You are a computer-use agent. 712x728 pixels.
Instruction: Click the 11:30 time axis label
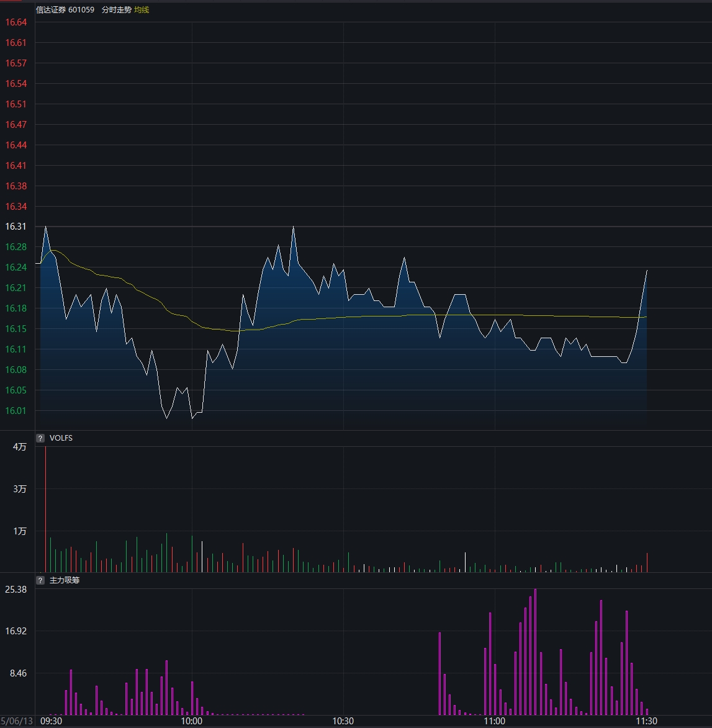646,721
